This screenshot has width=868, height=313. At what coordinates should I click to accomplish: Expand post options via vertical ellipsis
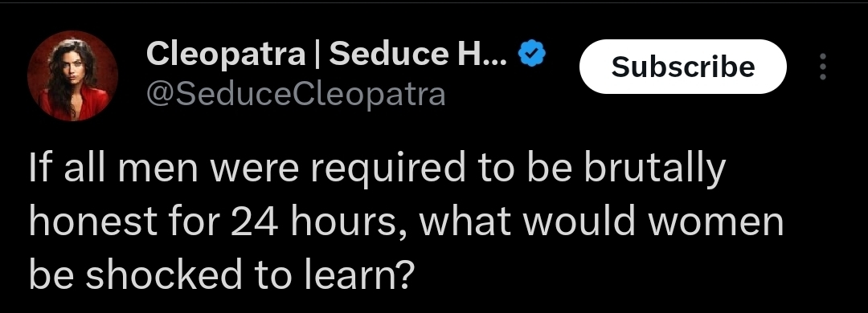823,67
